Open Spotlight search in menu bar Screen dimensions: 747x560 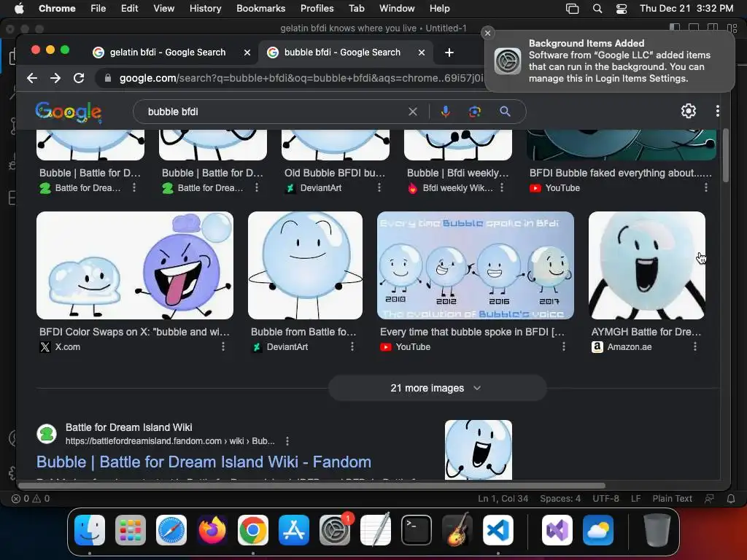click(597, 9)
